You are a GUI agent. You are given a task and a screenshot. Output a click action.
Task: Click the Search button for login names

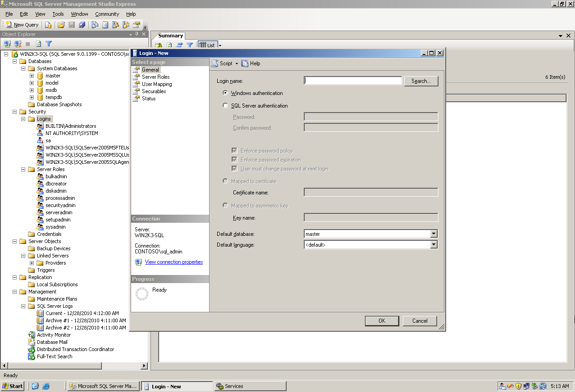420,81
